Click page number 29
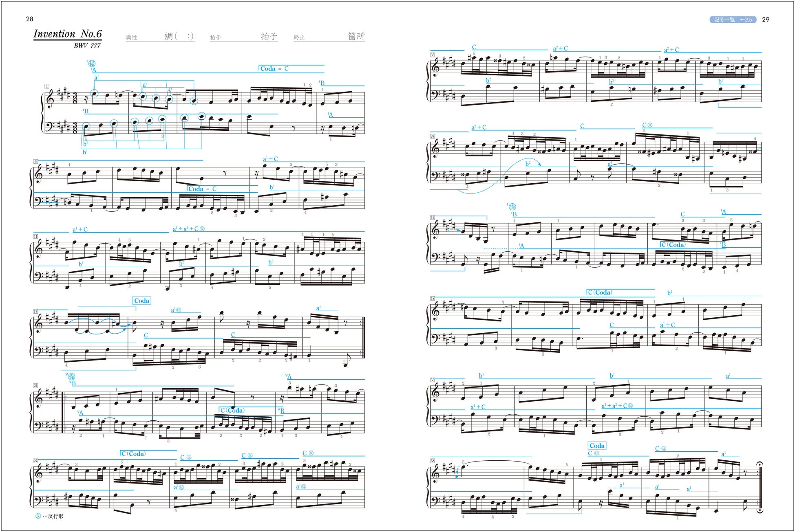Viewport: 795px width, 532px height. [766, 20]
